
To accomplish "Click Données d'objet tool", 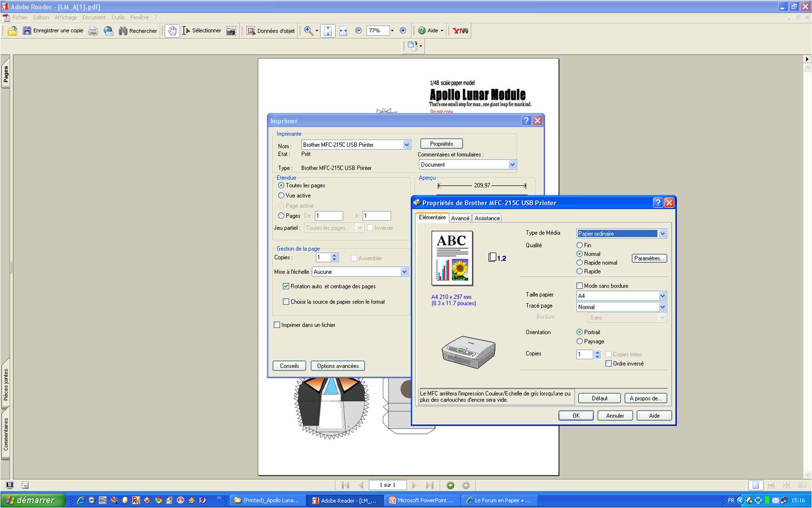I will click(x=270, y=31).
